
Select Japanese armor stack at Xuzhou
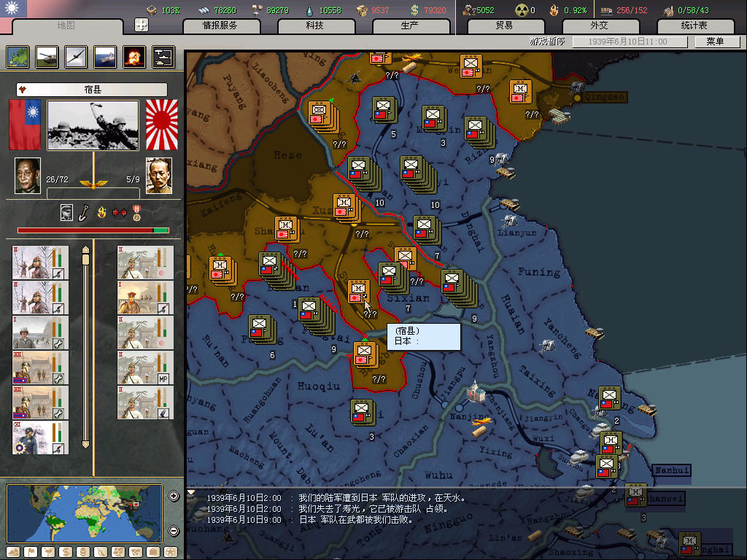pyautogui.click(x=347, y=208)
